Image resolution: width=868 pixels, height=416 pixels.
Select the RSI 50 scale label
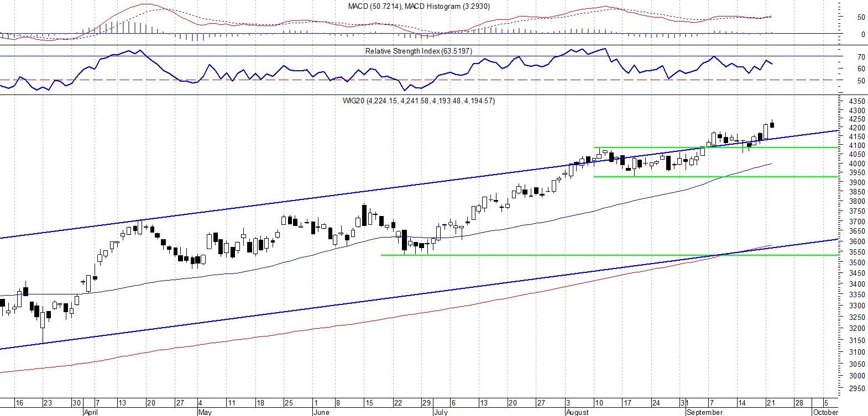(x=861, y=81)
